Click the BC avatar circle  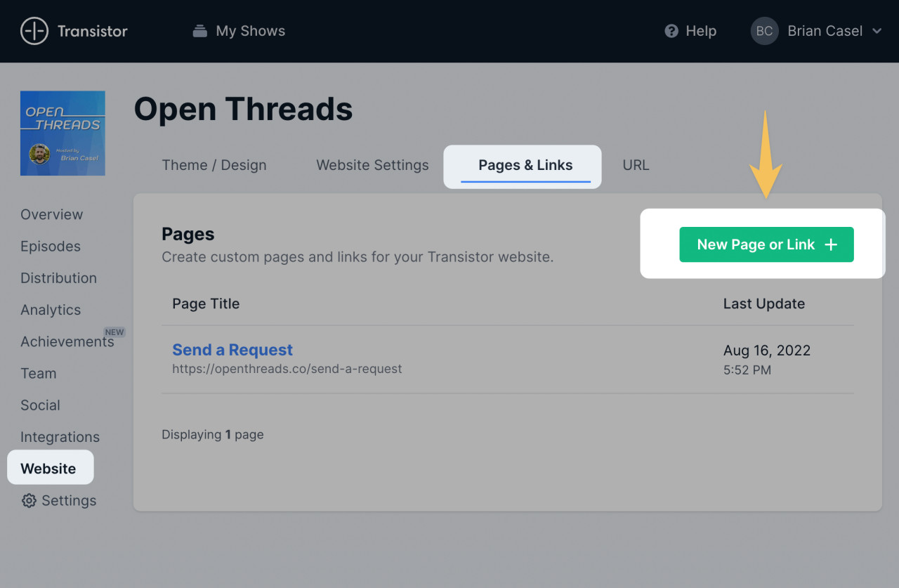coord(764,31)
